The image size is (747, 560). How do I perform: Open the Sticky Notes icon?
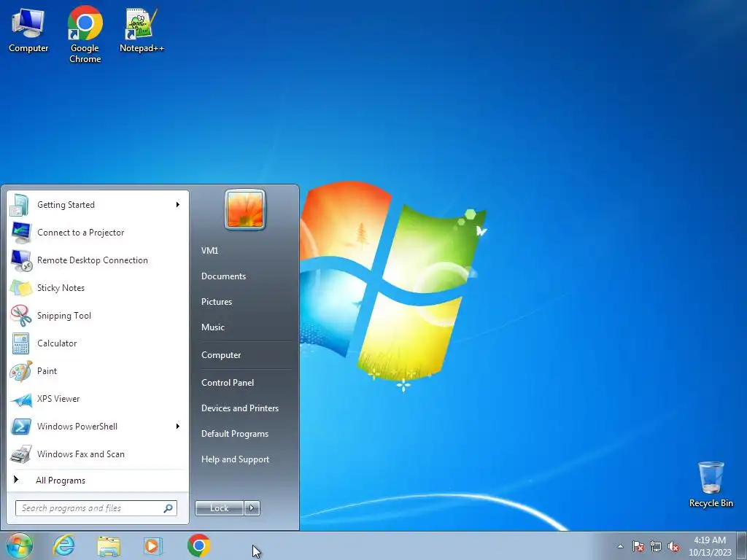pyautogui.click(x=20, y=288)
